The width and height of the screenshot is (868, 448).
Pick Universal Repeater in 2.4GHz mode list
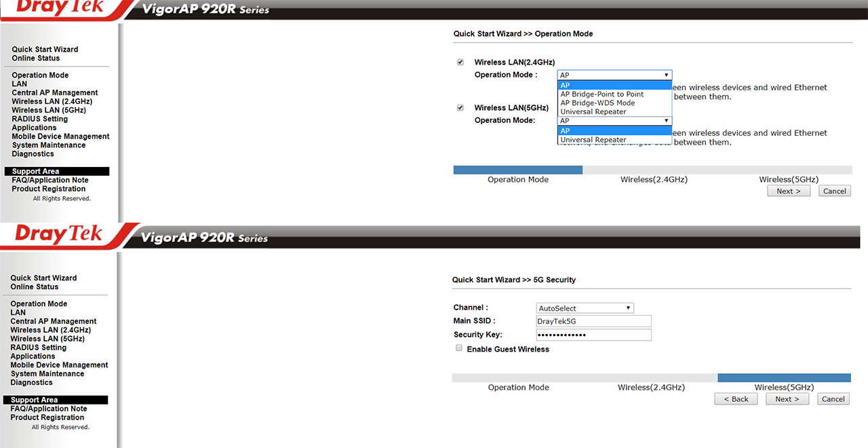(x=614, y=112)
